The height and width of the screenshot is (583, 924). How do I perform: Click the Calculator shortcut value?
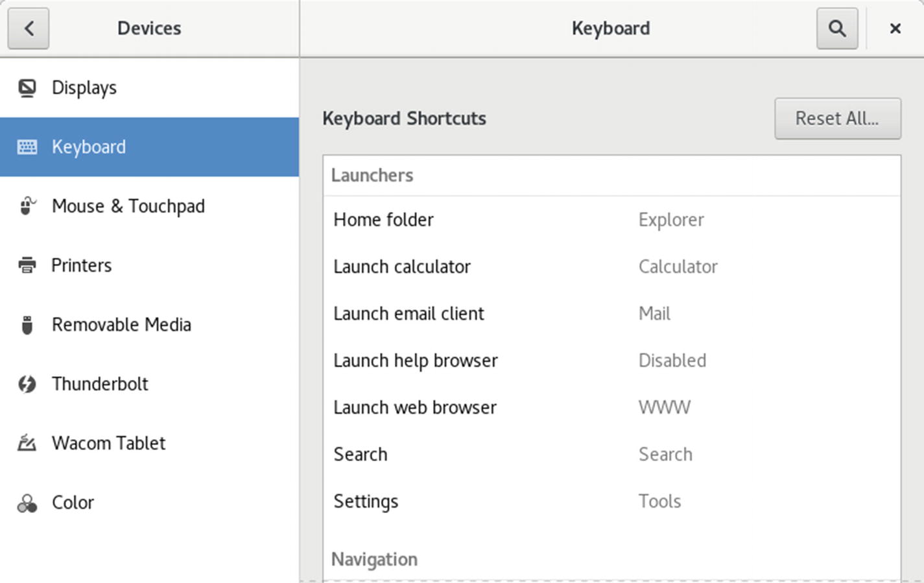point(678,267)
